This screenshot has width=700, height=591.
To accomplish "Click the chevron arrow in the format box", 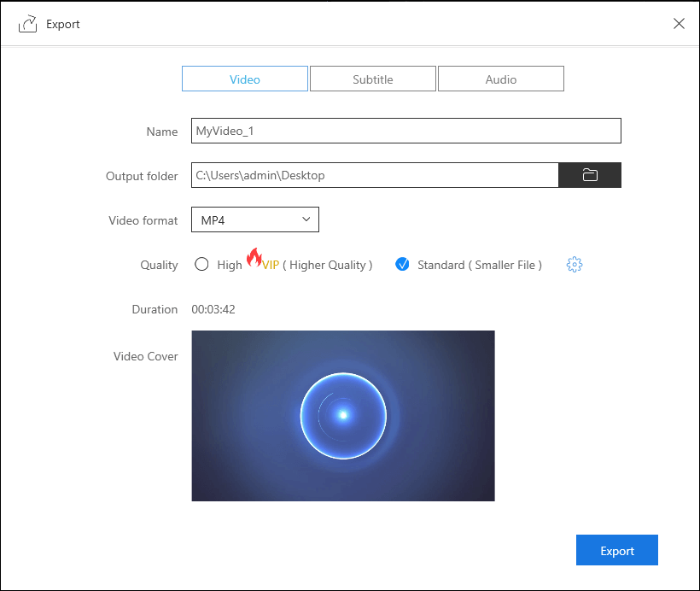I will (306, 220).
